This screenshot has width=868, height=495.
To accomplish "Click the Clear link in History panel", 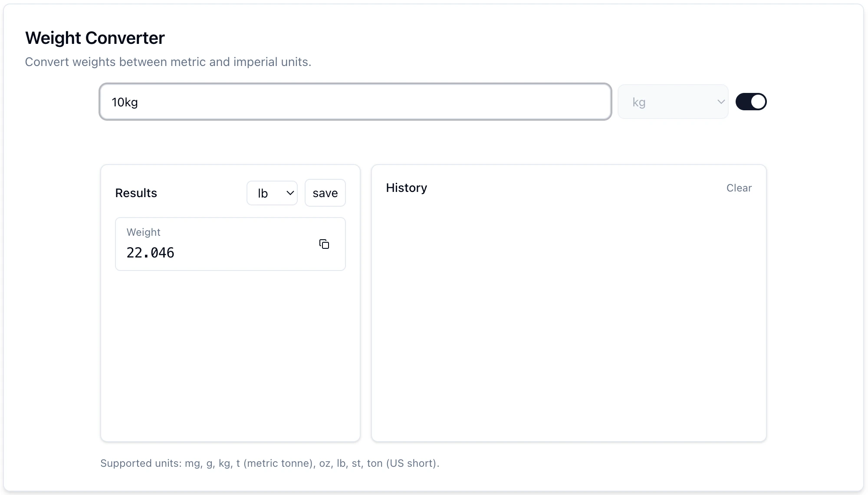I will tap(739, 188).
